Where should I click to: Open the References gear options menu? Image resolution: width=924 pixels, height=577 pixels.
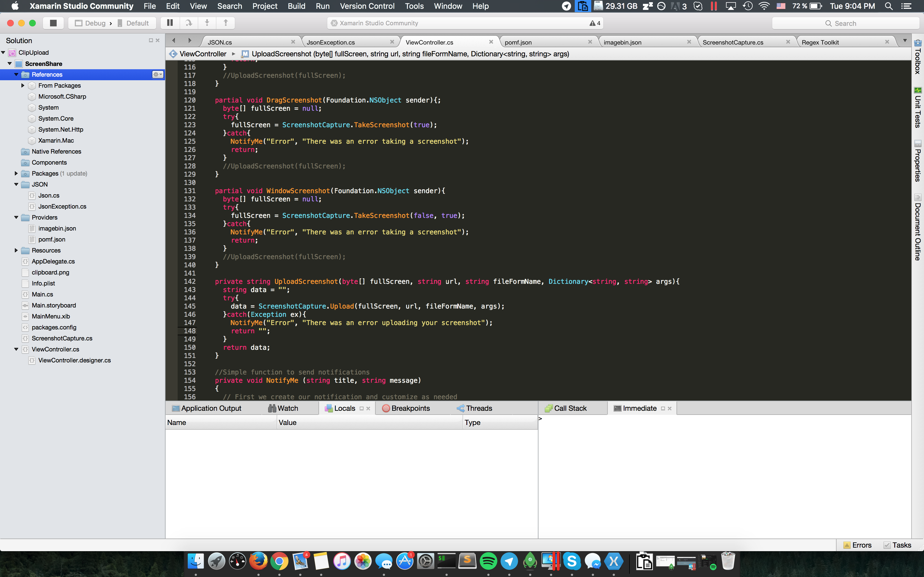[x=158, y=74]
